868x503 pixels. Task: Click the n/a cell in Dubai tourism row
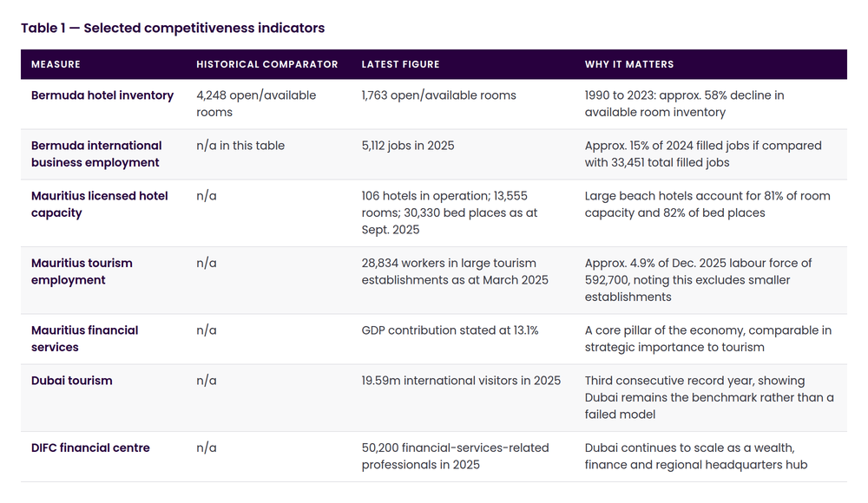point(206,381)
